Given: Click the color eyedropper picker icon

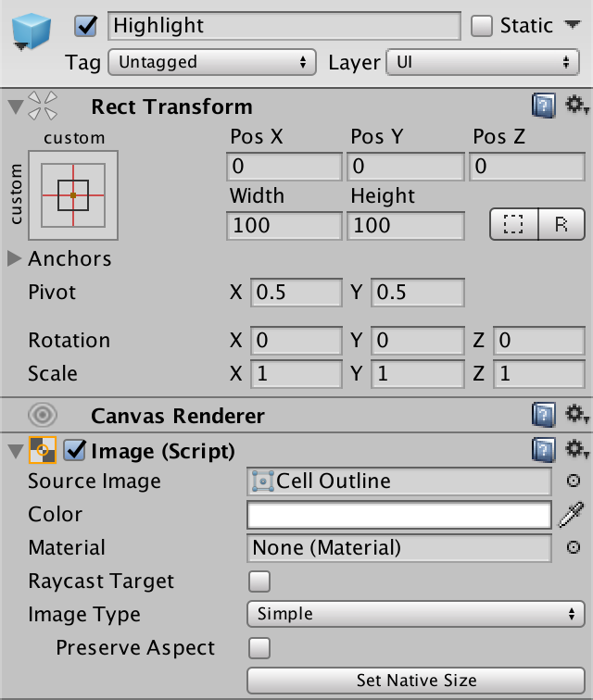Looking at the screenshot, I should [x=572, y=515].
